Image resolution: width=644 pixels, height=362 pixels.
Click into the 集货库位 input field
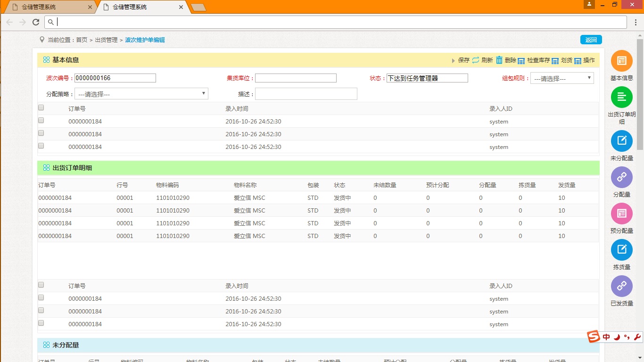coord(296,78)
